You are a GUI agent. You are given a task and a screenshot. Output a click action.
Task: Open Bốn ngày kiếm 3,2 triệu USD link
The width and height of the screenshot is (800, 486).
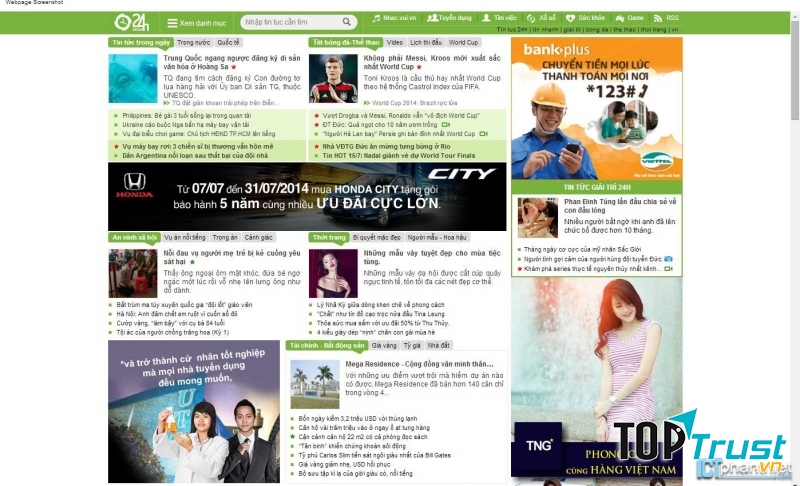click(358, 419)
